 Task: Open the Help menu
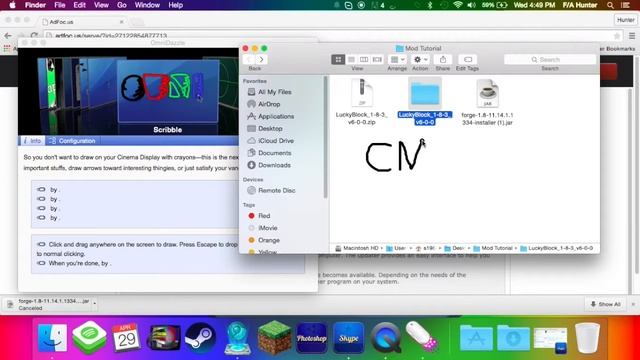click(x=176, y=5)
